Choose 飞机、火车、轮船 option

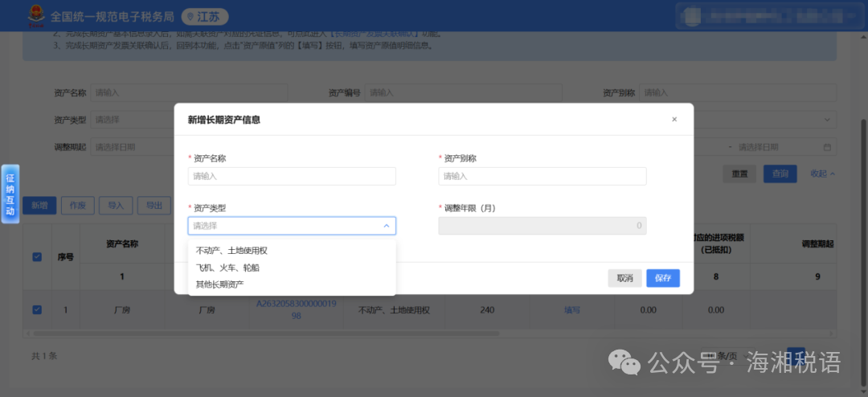(x=227, y=268)
